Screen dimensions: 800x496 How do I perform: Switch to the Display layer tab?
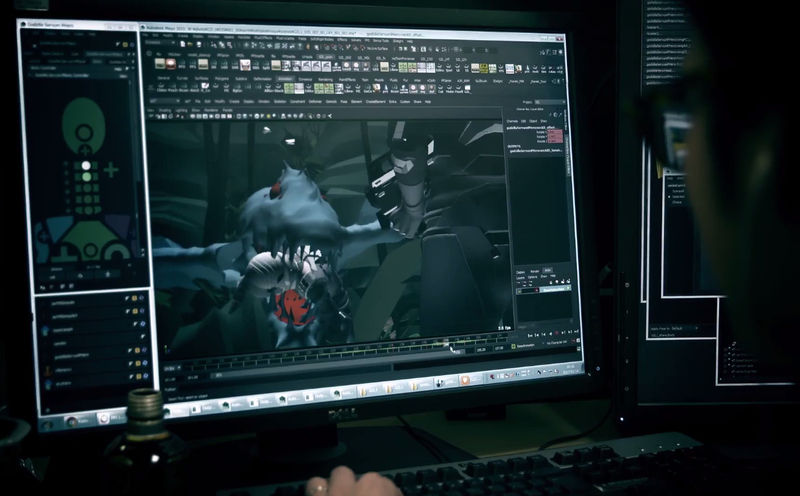[x=521, y=272]
